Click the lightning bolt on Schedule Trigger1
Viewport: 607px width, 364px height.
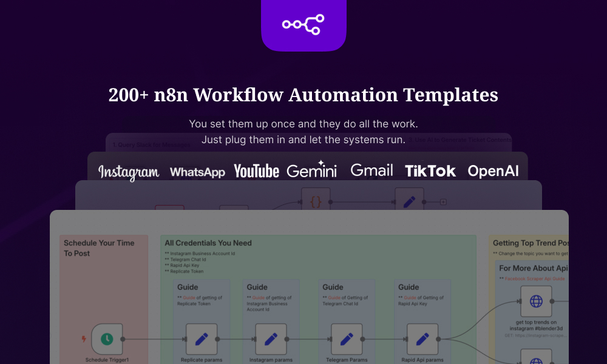coord(84,340)
